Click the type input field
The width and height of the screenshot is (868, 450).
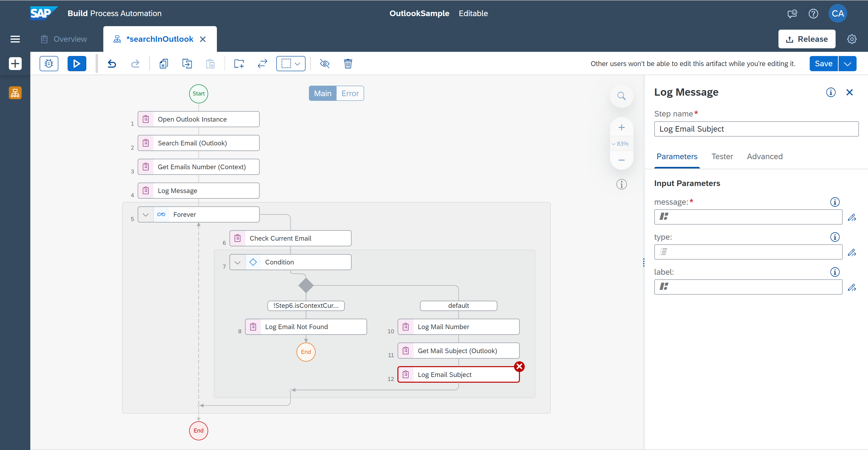(748, 252)
